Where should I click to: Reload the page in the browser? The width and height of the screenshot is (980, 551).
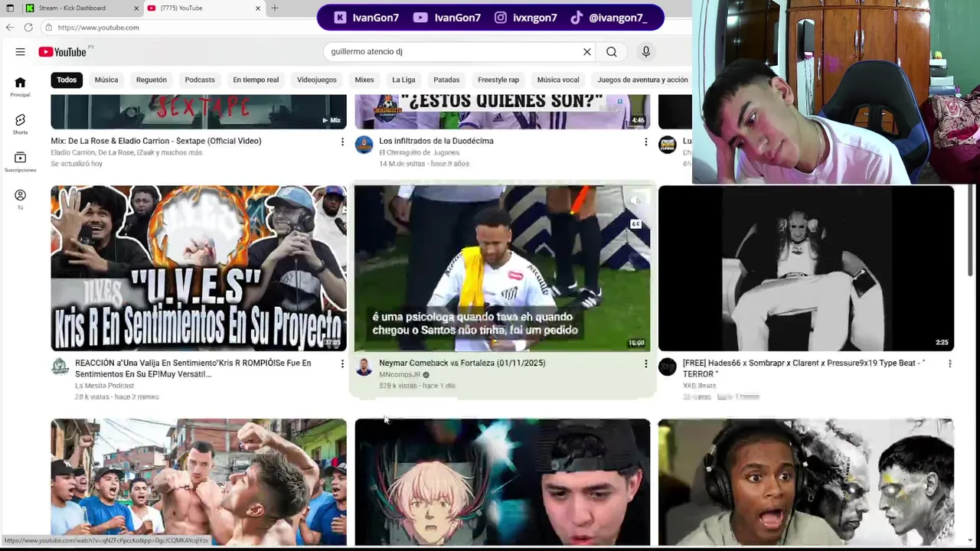28,27
